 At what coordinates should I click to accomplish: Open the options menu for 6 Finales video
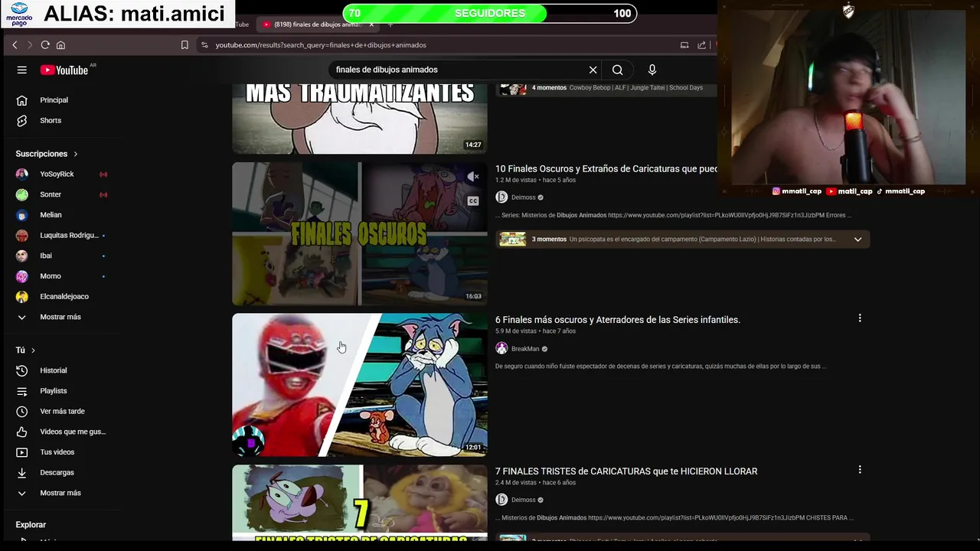pos(860,318)
